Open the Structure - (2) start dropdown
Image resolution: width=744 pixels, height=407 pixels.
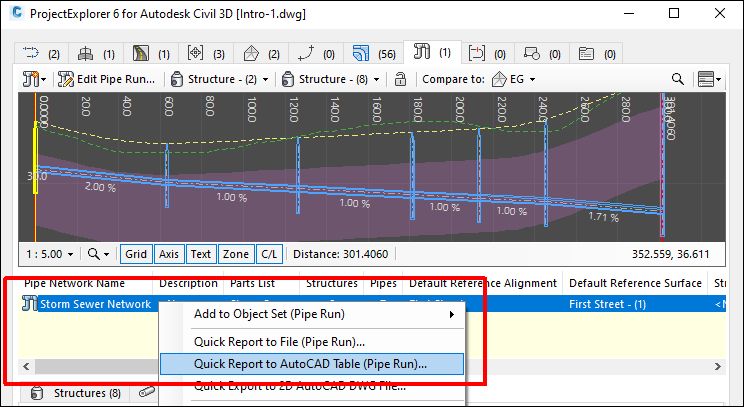[220, 79]
